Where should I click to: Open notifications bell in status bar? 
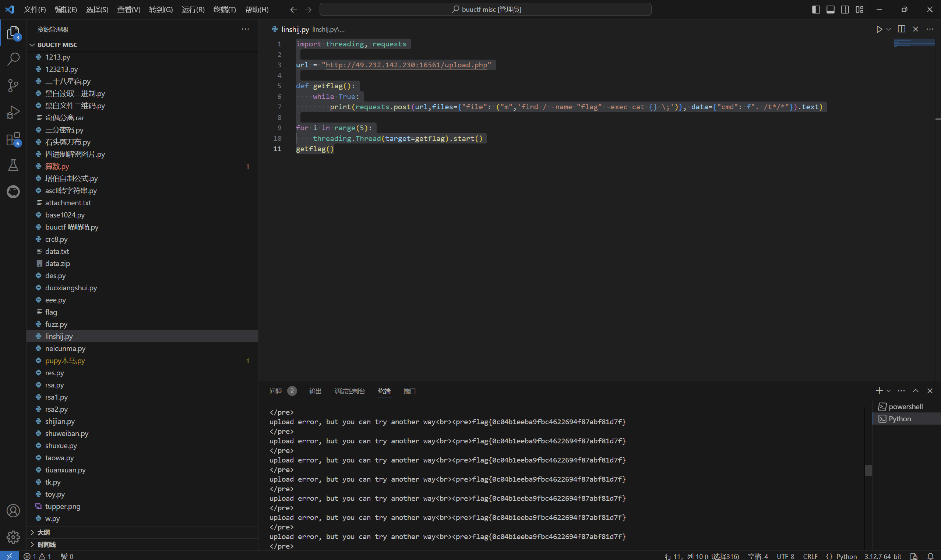930,556
